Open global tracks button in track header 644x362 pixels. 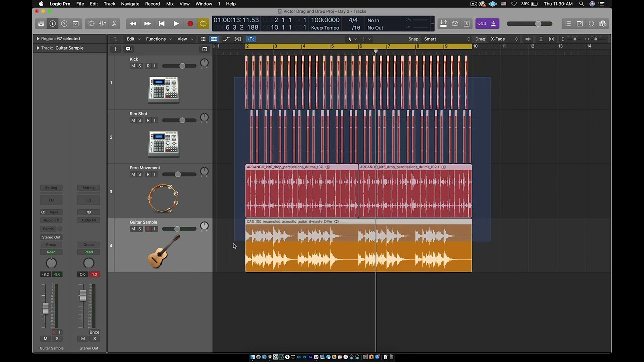click(205, 49)
